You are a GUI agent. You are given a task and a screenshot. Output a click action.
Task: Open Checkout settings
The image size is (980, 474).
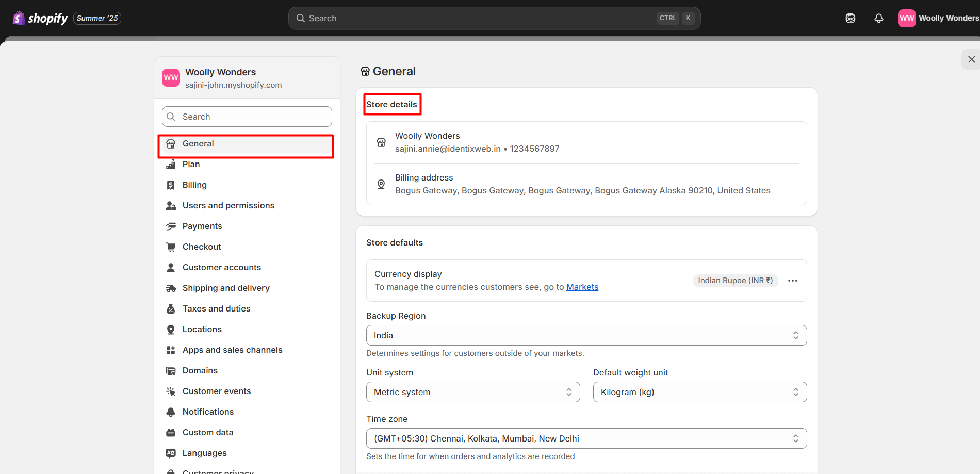(x=247, y=247)
